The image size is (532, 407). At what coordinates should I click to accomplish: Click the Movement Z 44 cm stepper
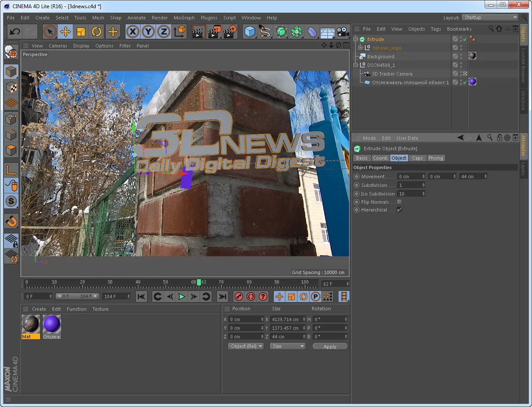tap(485, 177)
